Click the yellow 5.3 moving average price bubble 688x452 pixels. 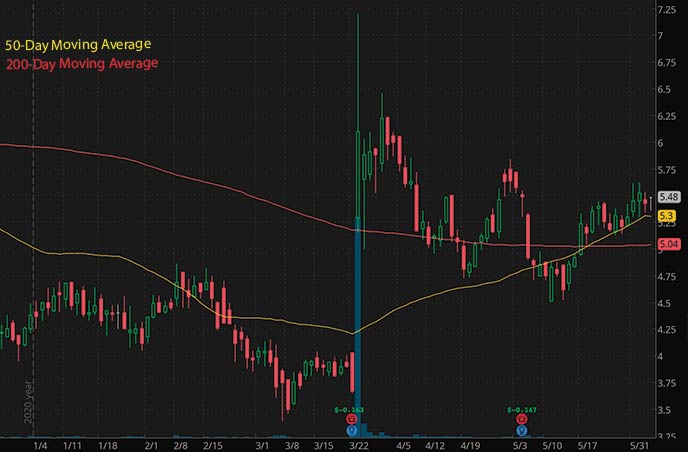(x=666, y=216)
